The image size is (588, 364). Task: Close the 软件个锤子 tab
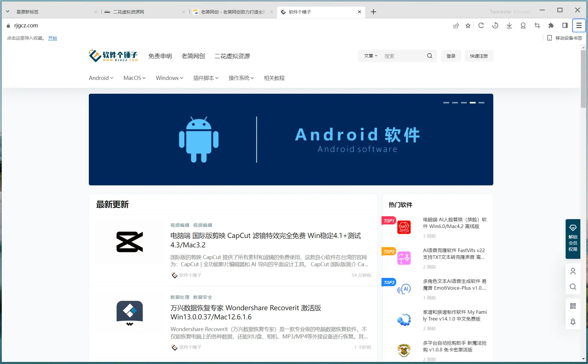point(359,12)
